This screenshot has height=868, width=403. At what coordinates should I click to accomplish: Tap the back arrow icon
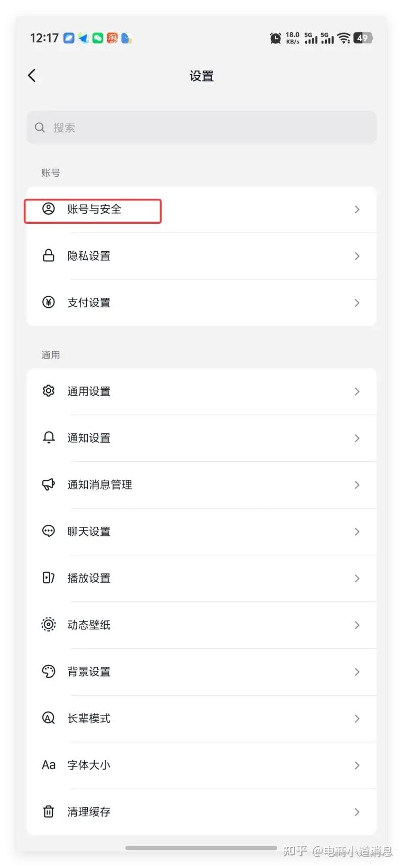click(32, 76)
